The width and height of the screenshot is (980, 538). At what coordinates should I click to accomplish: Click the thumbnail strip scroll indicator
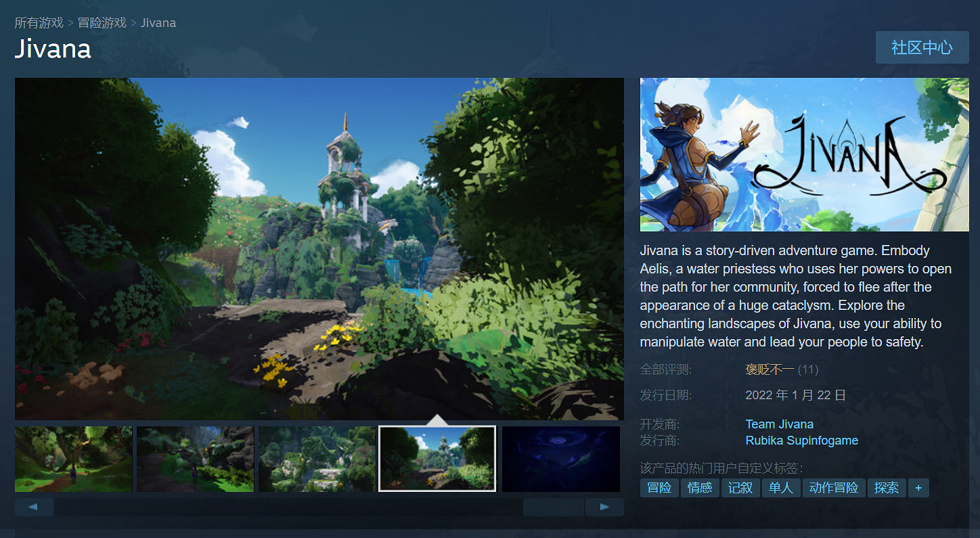click(x=553, y=506)
